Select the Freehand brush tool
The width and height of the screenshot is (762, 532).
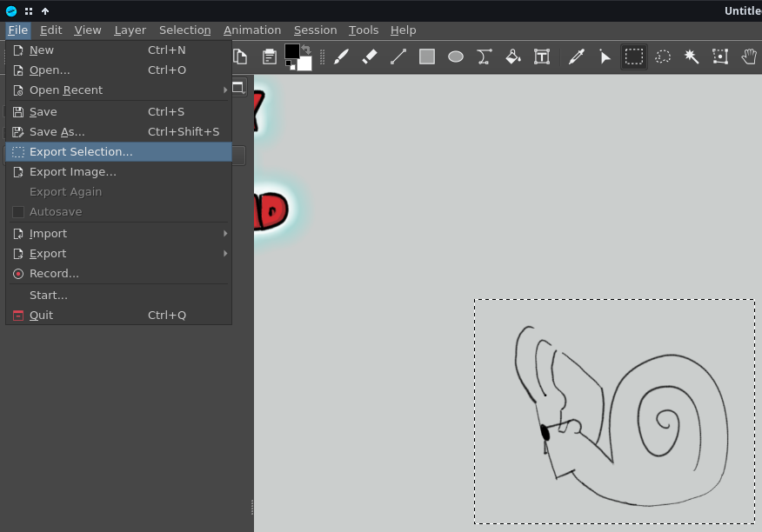pos(341,57)
